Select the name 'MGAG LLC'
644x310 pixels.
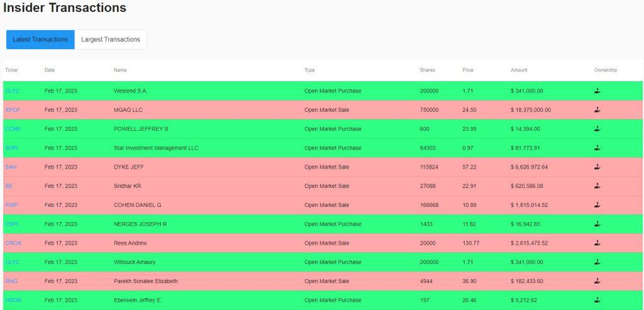coord(128,110)
